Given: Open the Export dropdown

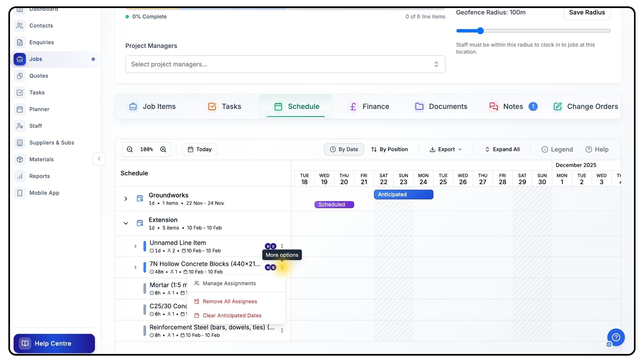Looking at the screenshot, I should coord(446,149).
